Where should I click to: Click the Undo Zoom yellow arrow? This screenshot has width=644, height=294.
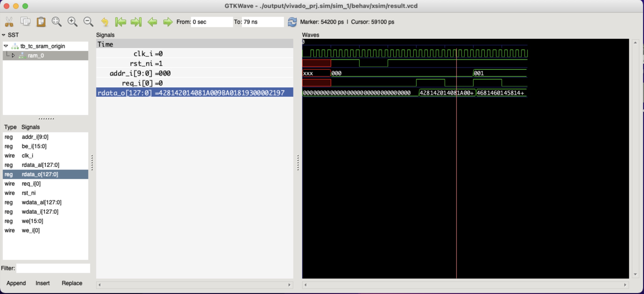point(105,22)
